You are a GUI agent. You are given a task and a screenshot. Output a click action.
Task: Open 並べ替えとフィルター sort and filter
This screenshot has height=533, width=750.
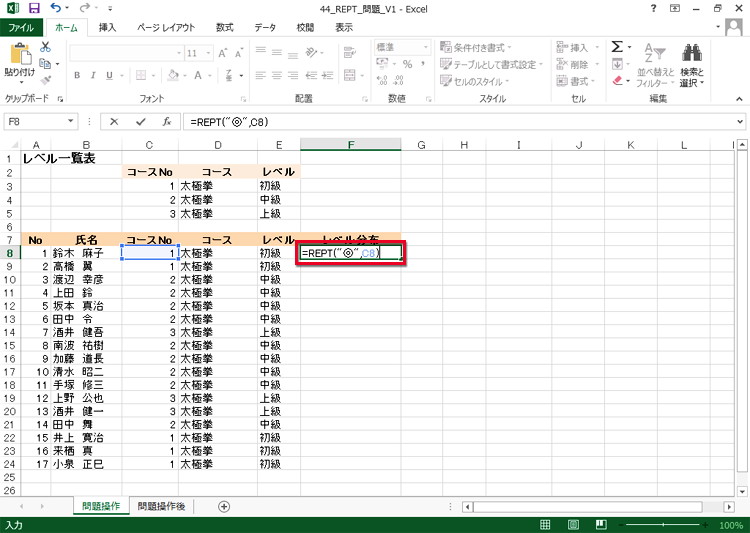point(655,65)
